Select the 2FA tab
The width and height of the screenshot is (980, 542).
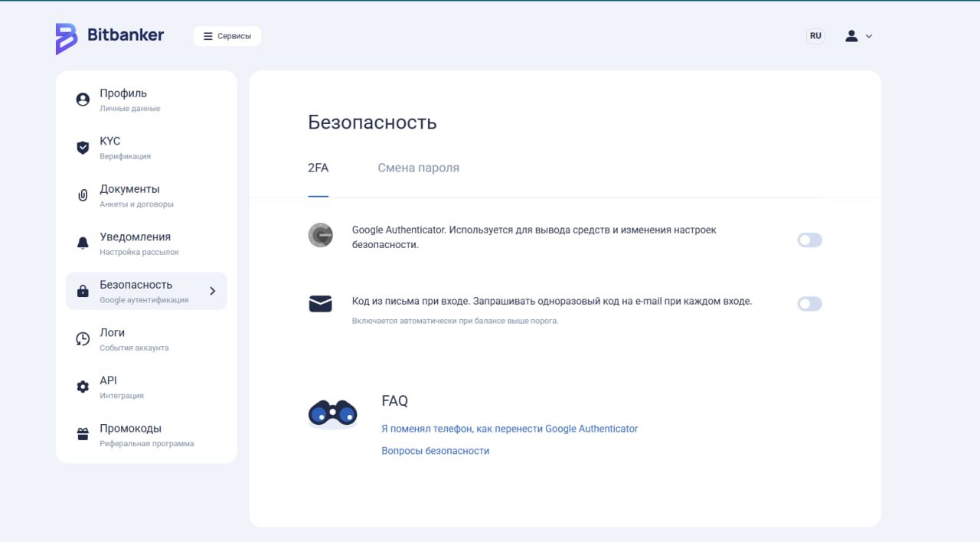point(318,168)
